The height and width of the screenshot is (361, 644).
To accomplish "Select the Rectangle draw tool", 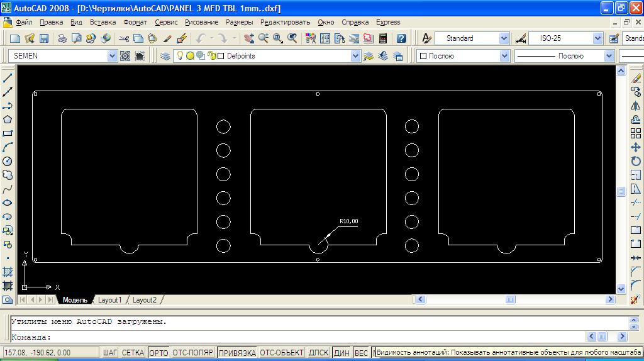I will pyautogui.click(x=8, y=133).
